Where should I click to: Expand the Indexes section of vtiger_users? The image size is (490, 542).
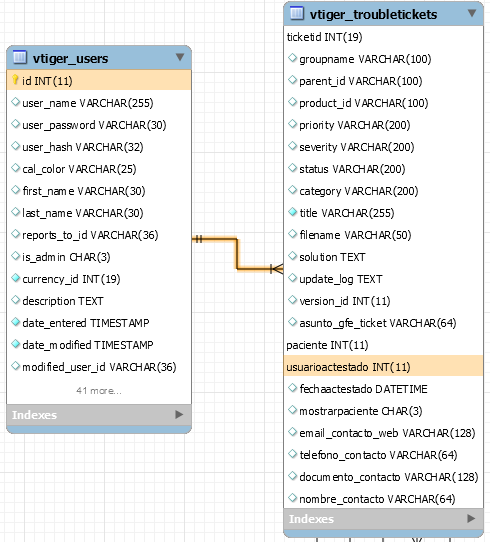coord(179,414)
